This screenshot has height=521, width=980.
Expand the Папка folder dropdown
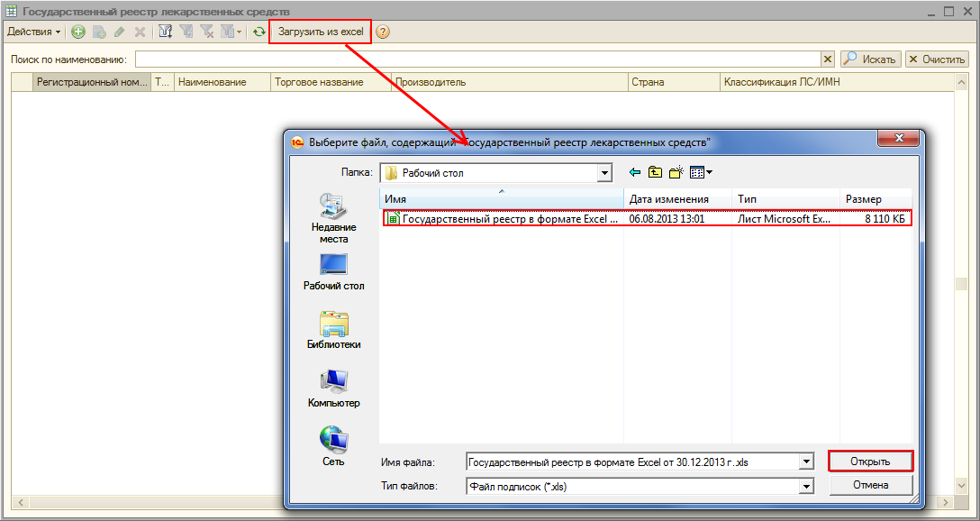(604, 172)
